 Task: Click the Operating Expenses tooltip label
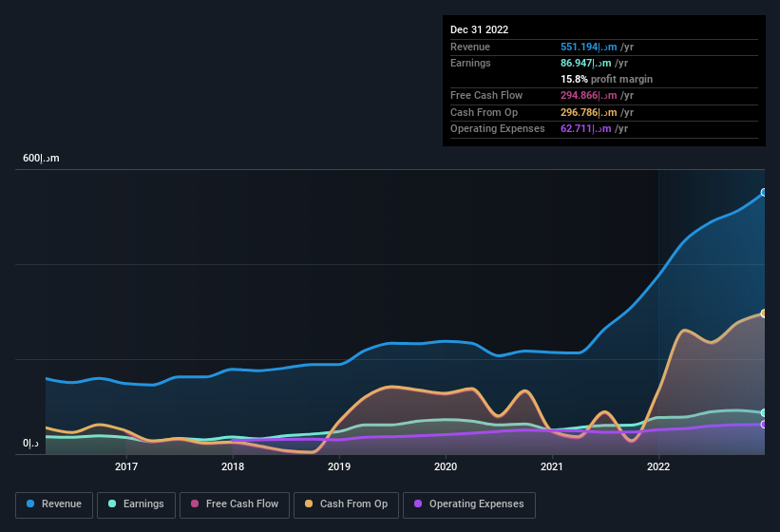coord(498,129)
